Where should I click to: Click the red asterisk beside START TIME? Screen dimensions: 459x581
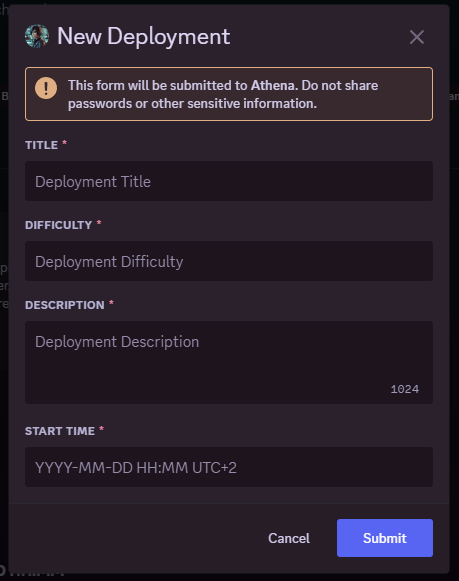click(x=102, y=429)
